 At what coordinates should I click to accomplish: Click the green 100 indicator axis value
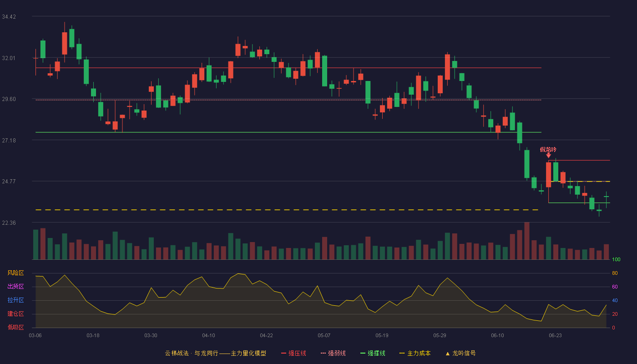(x=616, y=260)
